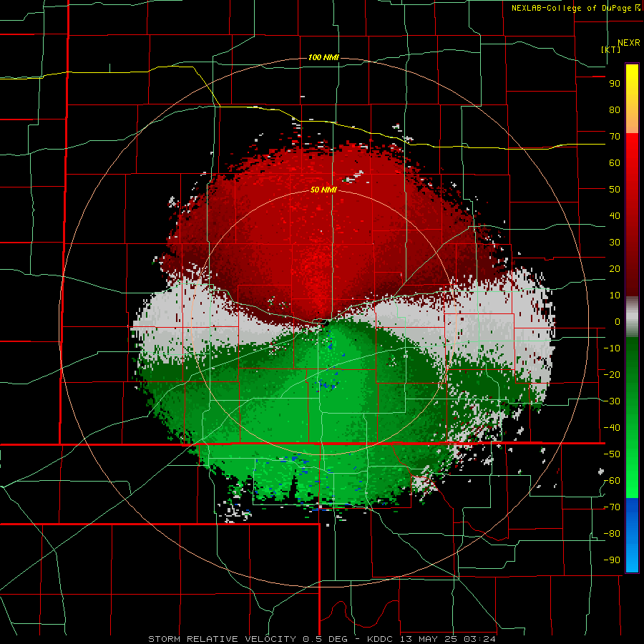
Task: Click the 20 value on the velocity scale
Action: [615, 269]
